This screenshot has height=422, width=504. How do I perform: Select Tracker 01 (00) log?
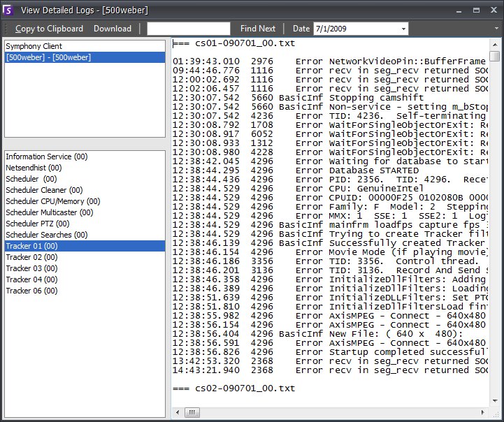[x=85, y=246]
